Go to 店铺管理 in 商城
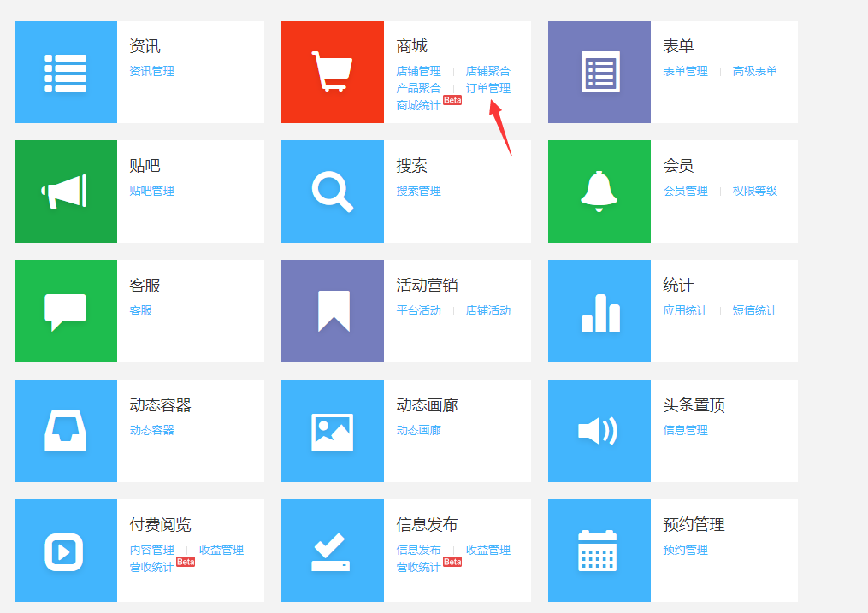The image size is (868, 613). (x=418, y=71)
